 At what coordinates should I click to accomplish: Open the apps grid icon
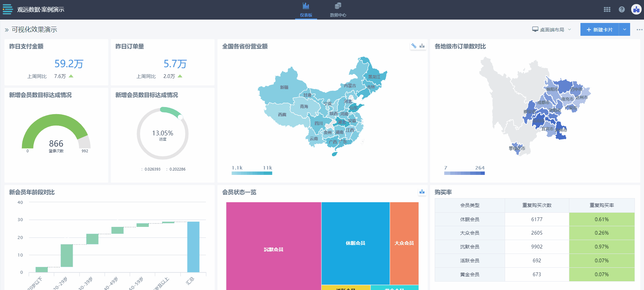click(x=607, y=9)
